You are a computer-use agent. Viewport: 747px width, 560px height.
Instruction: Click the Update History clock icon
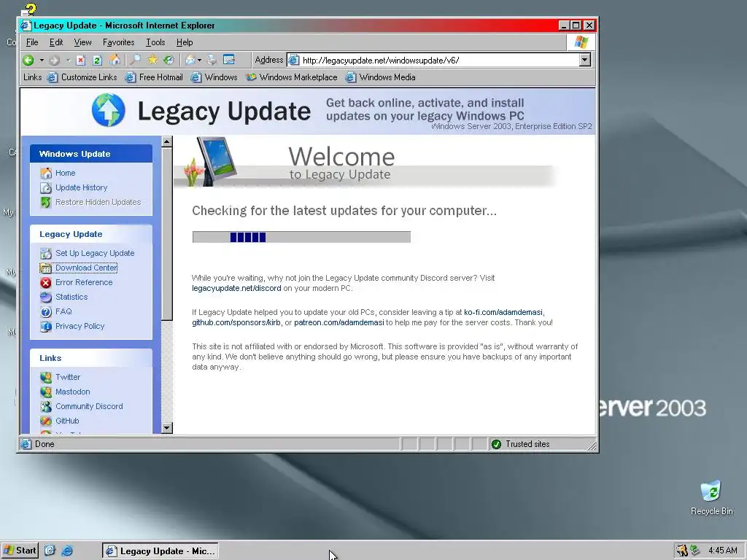(46, 187)
